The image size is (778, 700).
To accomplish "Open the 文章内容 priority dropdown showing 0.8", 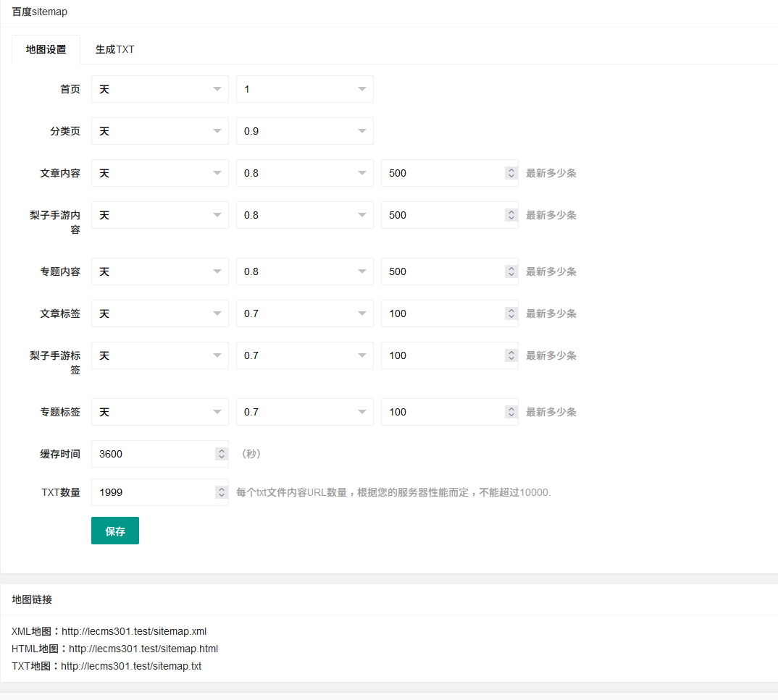I will tap(304, 172).
